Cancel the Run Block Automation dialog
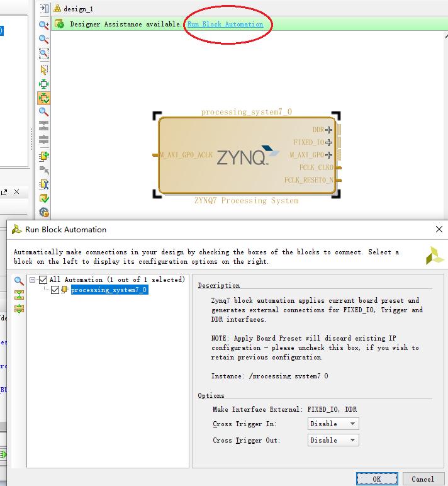Screen dimensions: 448x486 click(423, 479)
